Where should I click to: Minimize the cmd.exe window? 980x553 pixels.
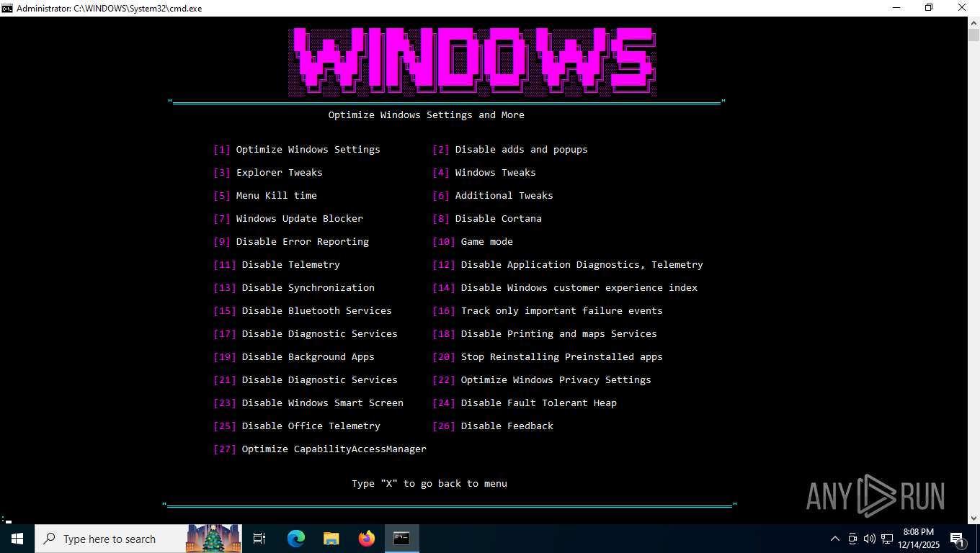click(896, 8)
